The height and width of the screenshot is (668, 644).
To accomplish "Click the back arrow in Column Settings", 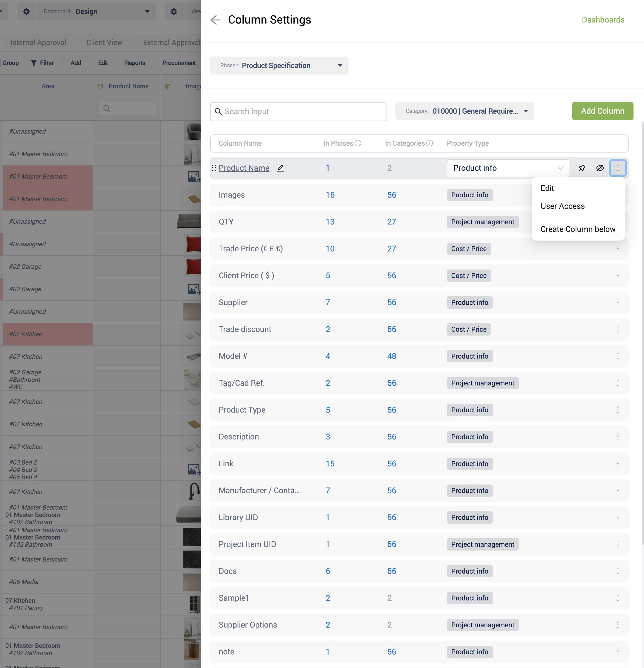I will click(215, 20).
